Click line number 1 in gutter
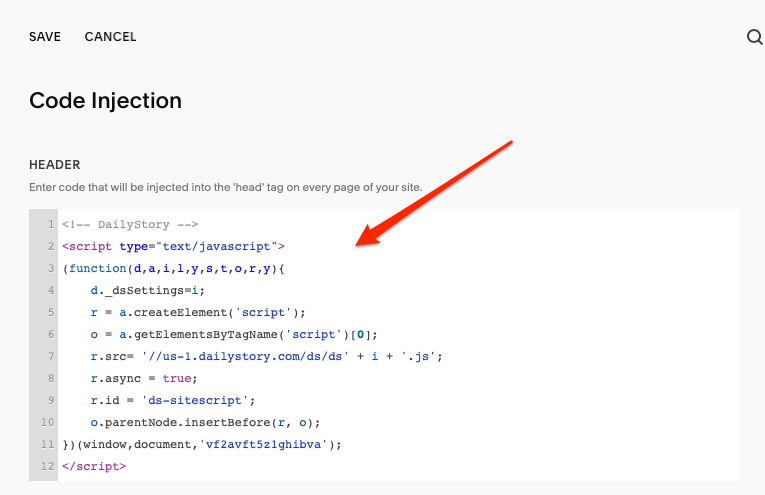765x495 pixels. click(x=51, y=224)
